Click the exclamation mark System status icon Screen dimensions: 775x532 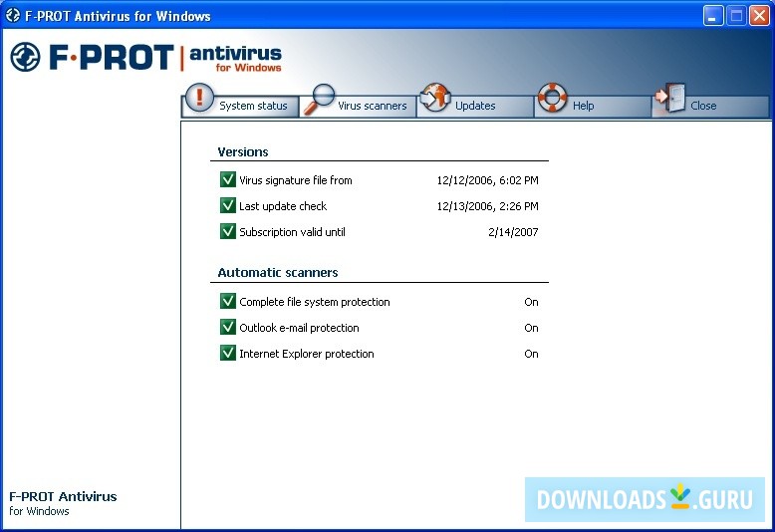(199, 97)
